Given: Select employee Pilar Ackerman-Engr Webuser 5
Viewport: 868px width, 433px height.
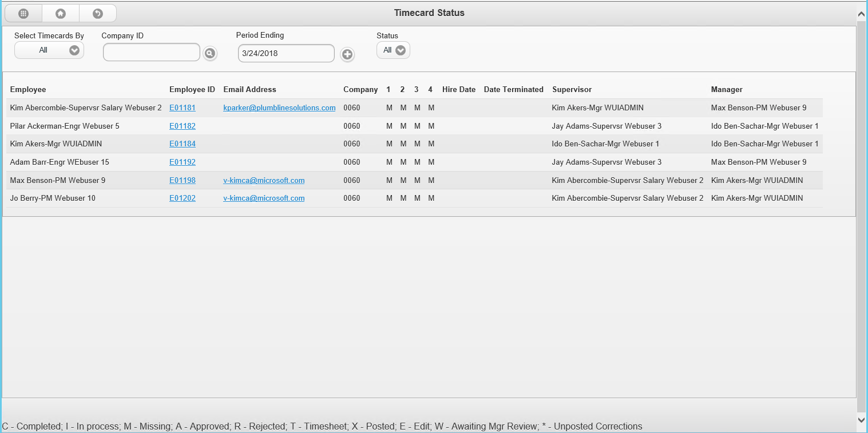Looking at the screenshot, I should pos(65,126).
